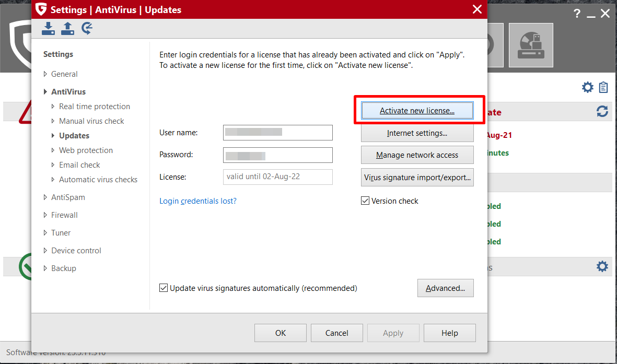This screenshot has height=364, width=617.
Task: Open Virus signature import/export button
Action: tap(417, 177)
